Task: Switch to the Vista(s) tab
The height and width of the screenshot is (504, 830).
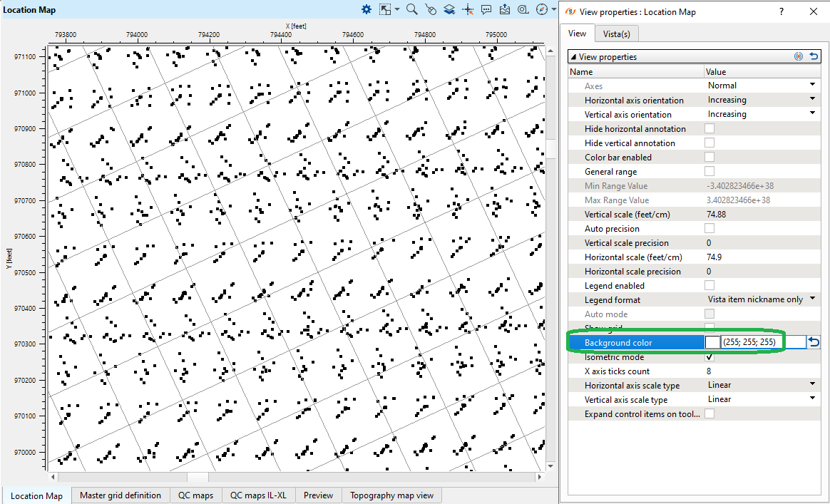Action: coord(617,34)
